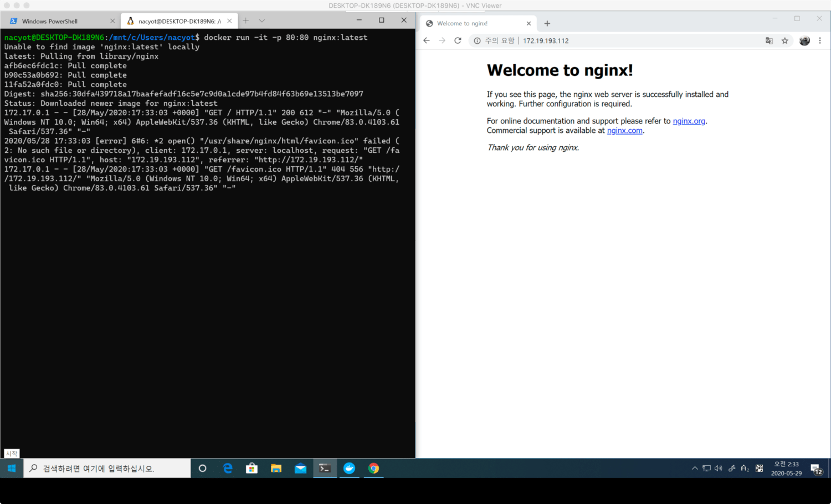Switch to the Windows PowerShell tab
Image resolution: width=831 pixels, height=504 pixels.
pos(60,21)
